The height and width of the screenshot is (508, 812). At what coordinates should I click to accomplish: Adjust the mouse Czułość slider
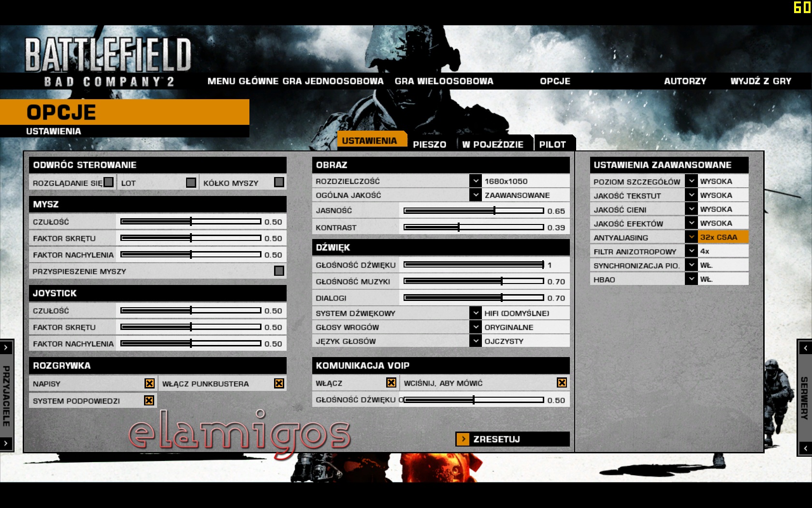pyautogui.click(x=191, y=222)
